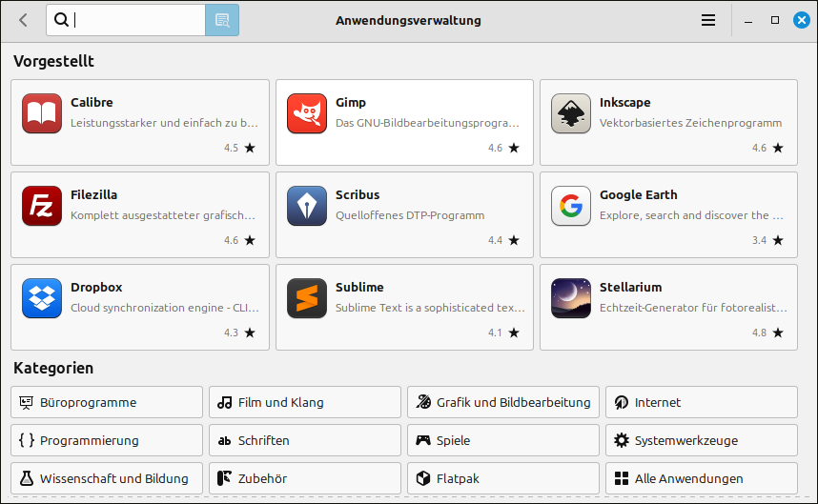Click the Sublime Text S icon
The width and height of the screenshot is (818, 504).
point(307,298)
